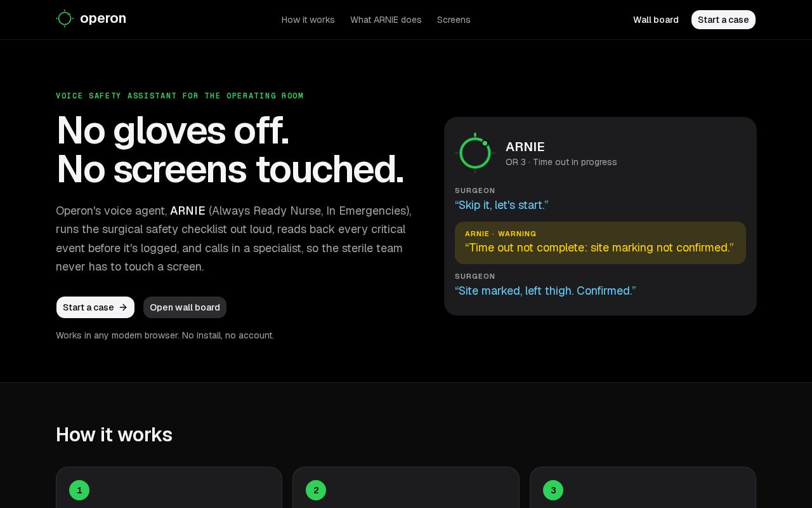Open the How it works nav link
812x508 pixels.
(308, 20)
